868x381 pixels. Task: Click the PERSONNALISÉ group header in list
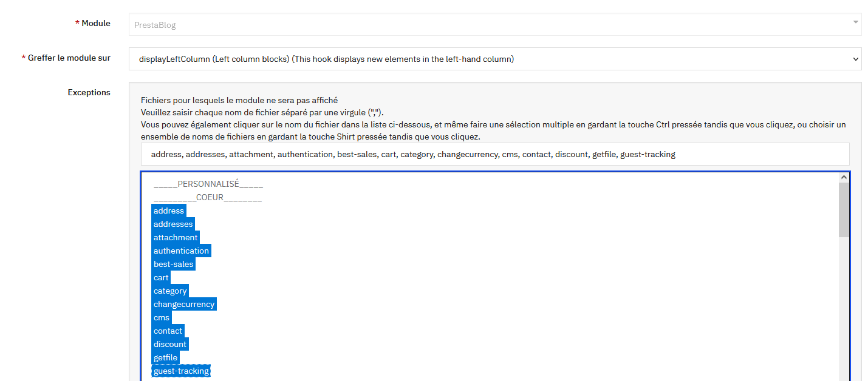click(x=208, y=184)
